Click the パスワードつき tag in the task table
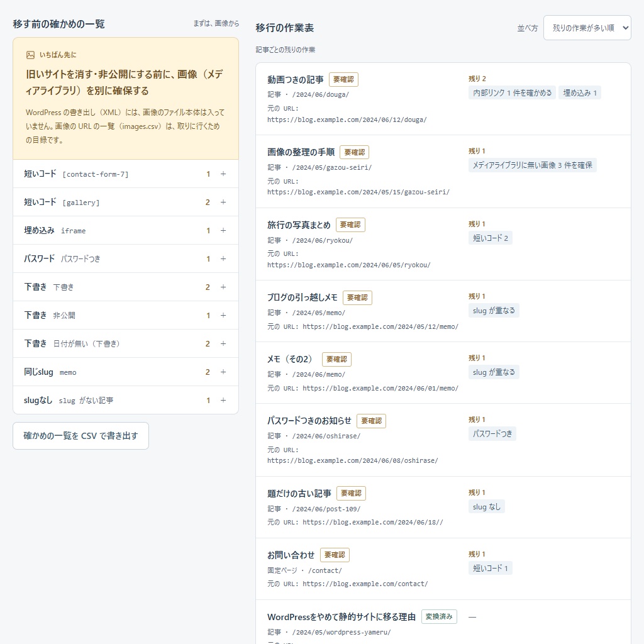Image resolution: width=644 pixels, height=644 pixels. (492, 434)
